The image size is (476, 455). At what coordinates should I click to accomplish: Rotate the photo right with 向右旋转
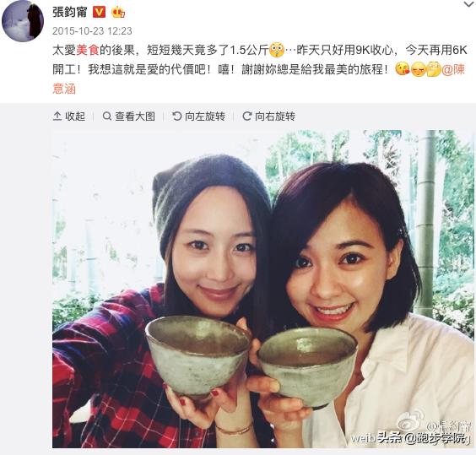coord(268,116)
